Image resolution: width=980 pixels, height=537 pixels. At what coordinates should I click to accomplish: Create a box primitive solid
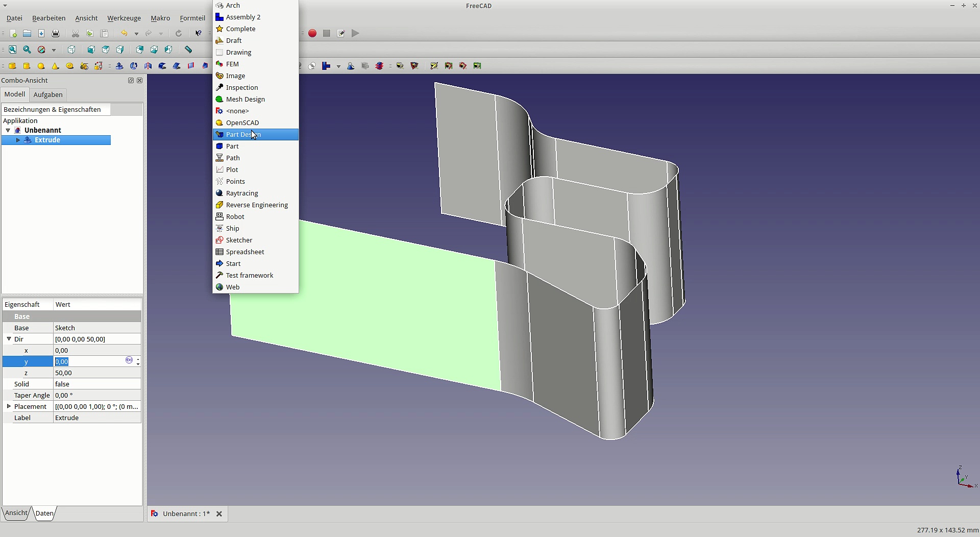click(x=13, y=66)
